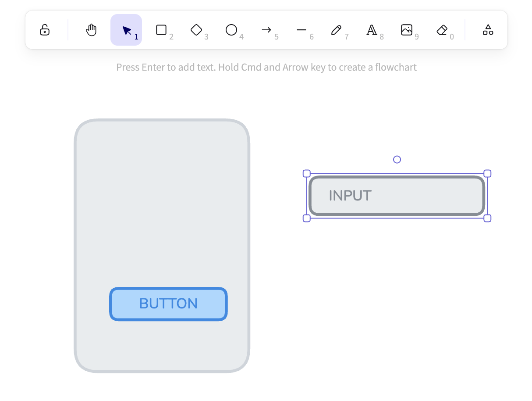Select the Ellipse shape tool
Image resolution: width=532 pixels, height=401 pixels.
231,30
